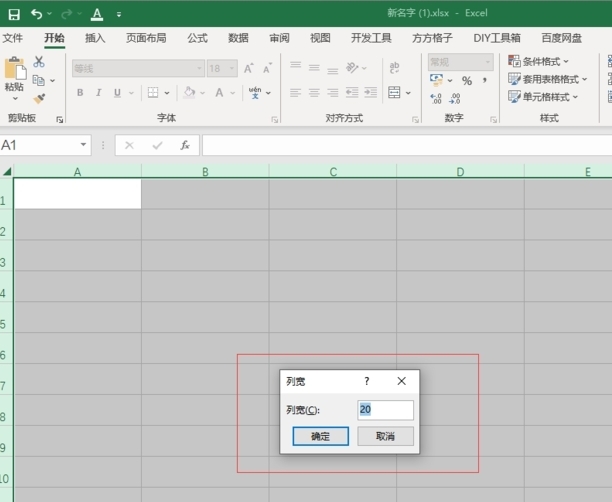The height and width of the screenshot is (502, 612).
Task: Switch to the 视图 tab
Action: coord(320,38)
